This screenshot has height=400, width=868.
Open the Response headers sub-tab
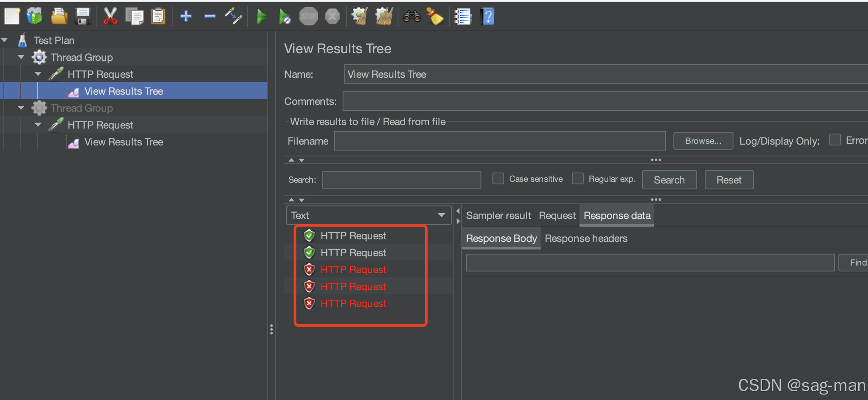[586, 238]
